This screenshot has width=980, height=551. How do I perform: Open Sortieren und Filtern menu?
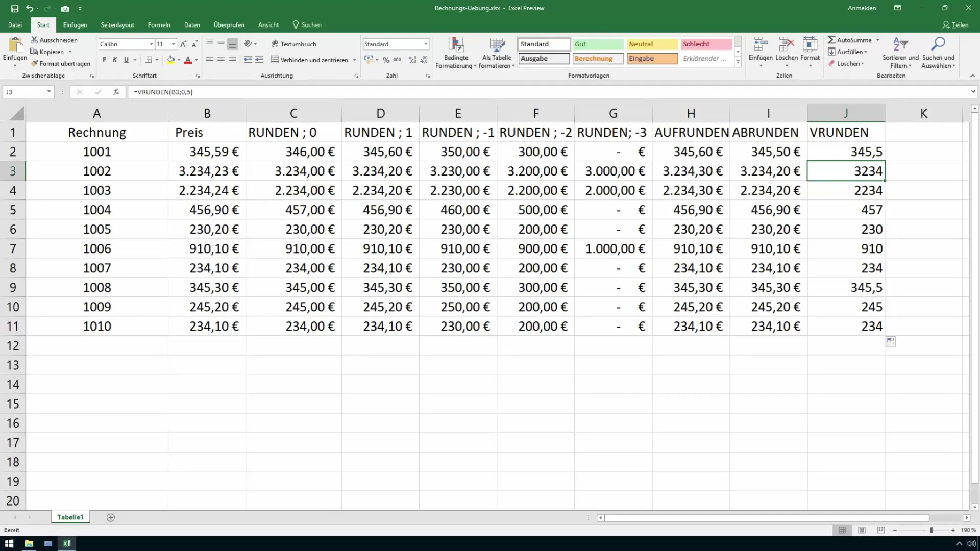click(900, 53)
